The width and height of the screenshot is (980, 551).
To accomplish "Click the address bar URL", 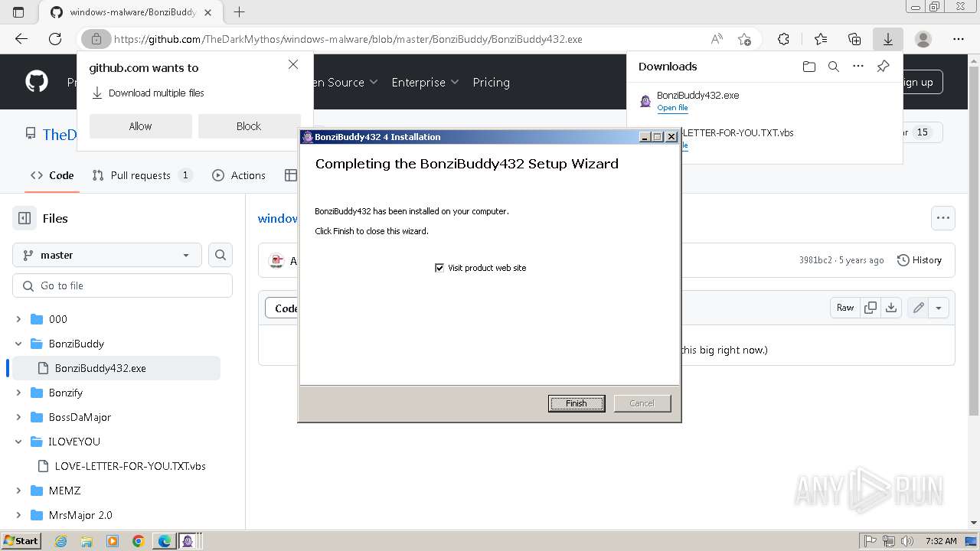I will pos(348,39).
